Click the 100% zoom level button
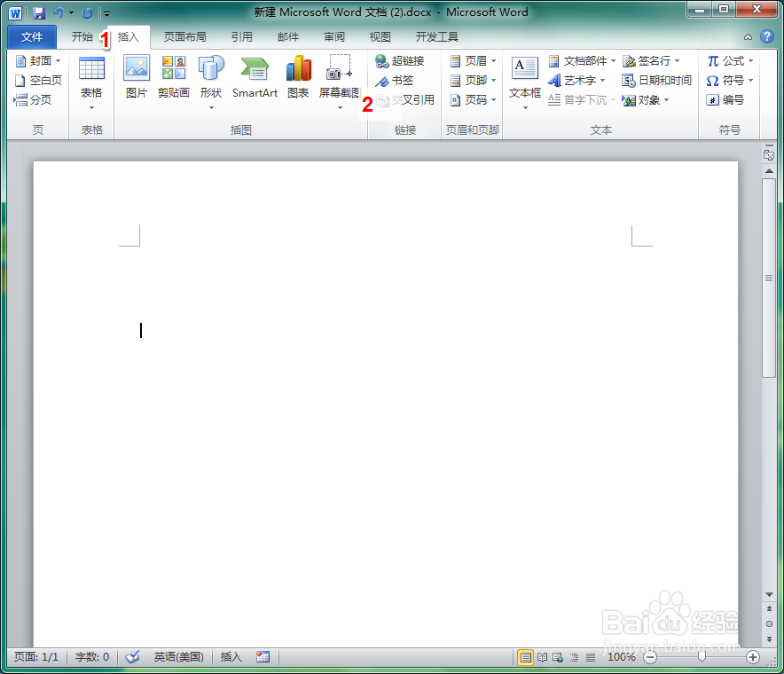This screenshot has width=784, height=674. (621, 657)
